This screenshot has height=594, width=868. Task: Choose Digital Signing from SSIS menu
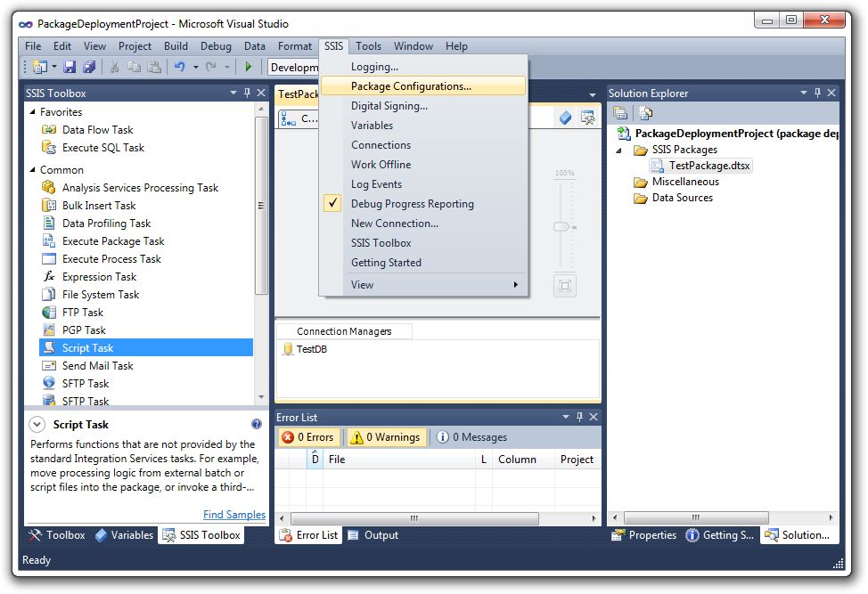(x=423, y=106)
